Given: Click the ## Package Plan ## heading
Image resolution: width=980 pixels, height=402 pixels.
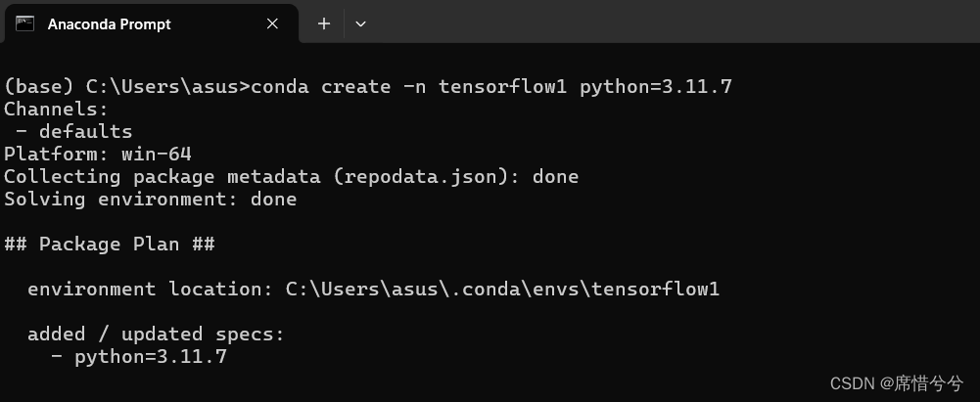Looking at the screenshot, I should [x=110, y=245].
